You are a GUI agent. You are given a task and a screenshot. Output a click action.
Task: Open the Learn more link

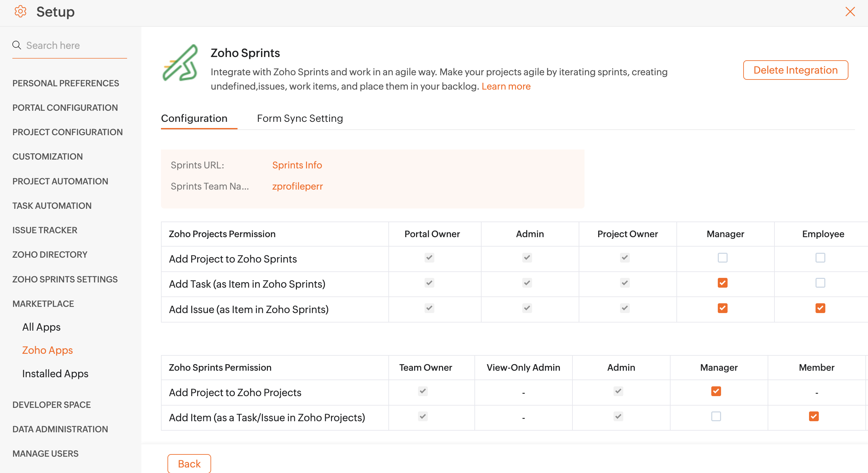point(506,86)
